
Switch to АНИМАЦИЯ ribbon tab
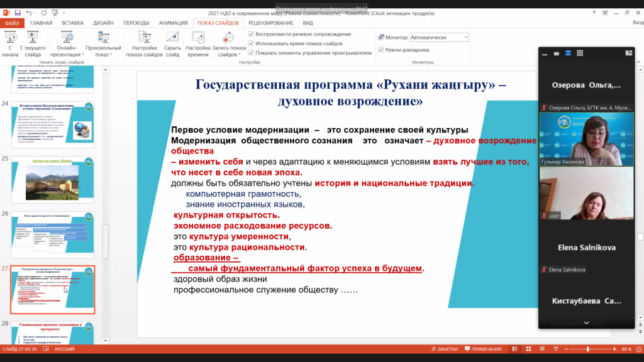tap(174, 23)
